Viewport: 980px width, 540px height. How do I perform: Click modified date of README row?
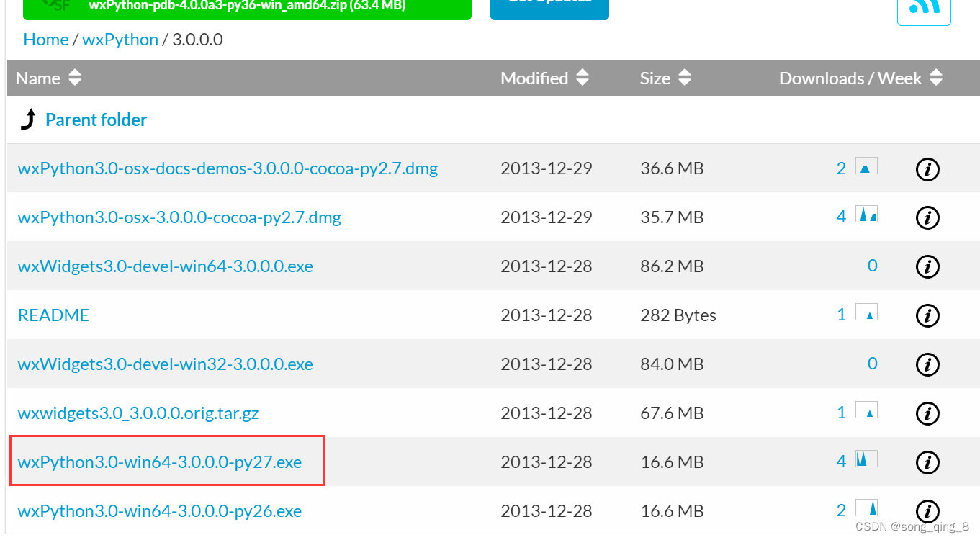[547, 315]
